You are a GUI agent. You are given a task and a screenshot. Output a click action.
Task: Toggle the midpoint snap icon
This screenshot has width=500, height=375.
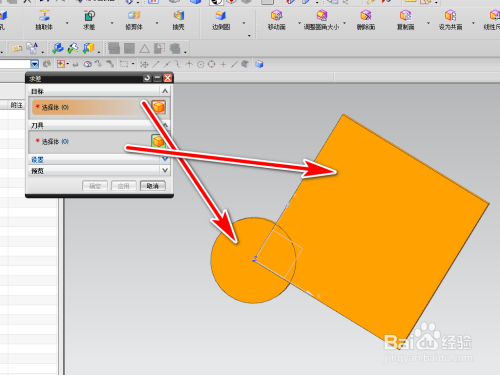click(x=167, y=64)
